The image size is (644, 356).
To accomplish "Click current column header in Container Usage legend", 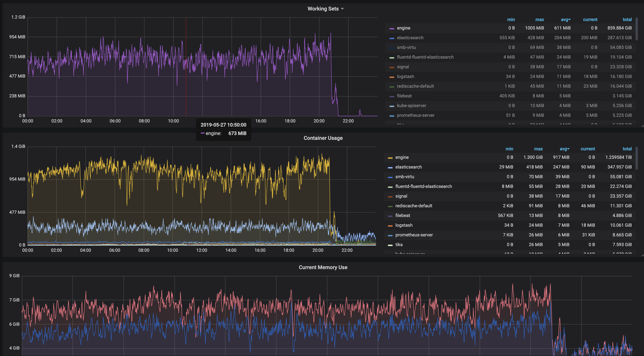I will click(x=588, y=149).
